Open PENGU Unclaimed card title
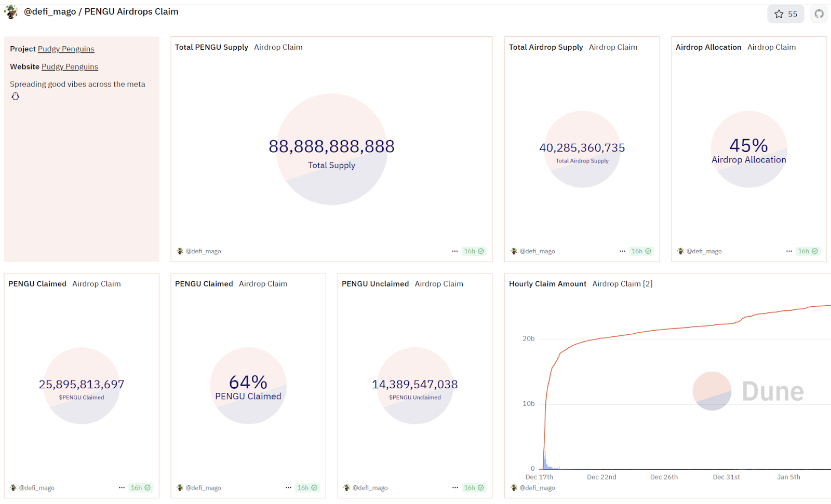The width and height of the screenshot is (831, 504). tap(375, 284)
